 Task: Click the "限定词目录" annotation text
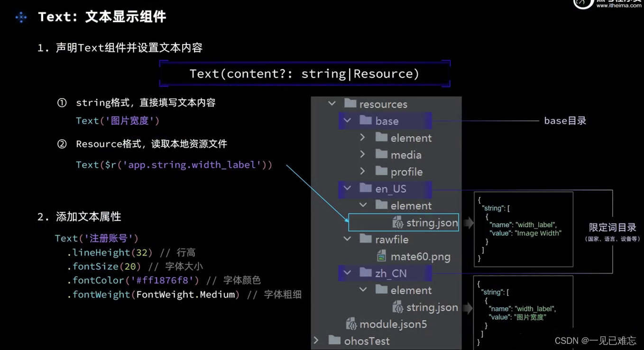coord(613,228)
